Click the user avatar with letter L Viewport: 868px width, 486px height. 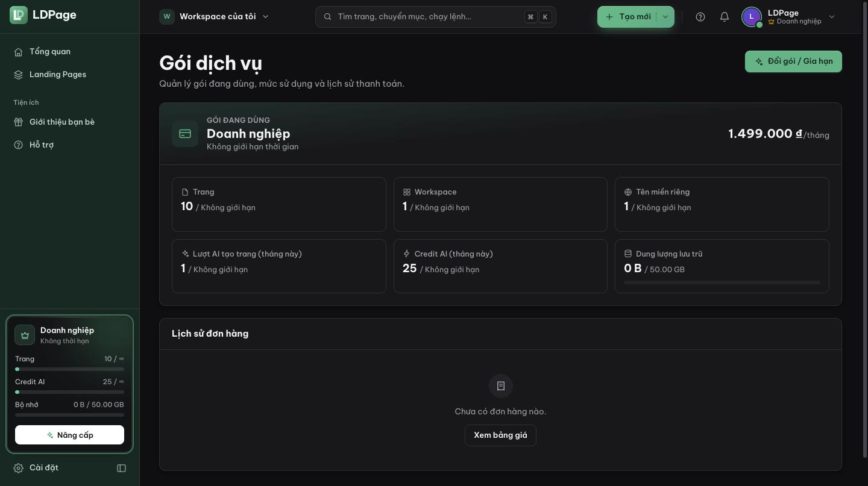pos(752,17)
